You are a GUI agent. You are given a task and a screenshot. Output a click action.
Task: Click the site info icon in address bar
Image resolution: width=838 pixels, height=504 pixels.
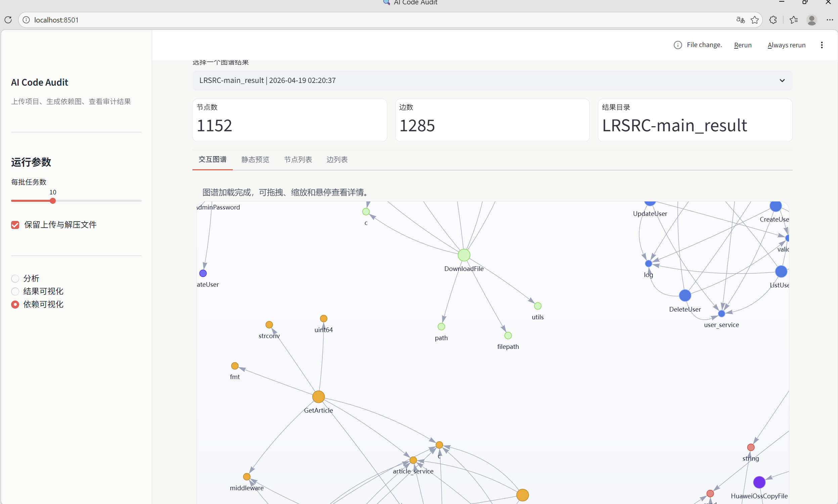(x=26, y=20)
